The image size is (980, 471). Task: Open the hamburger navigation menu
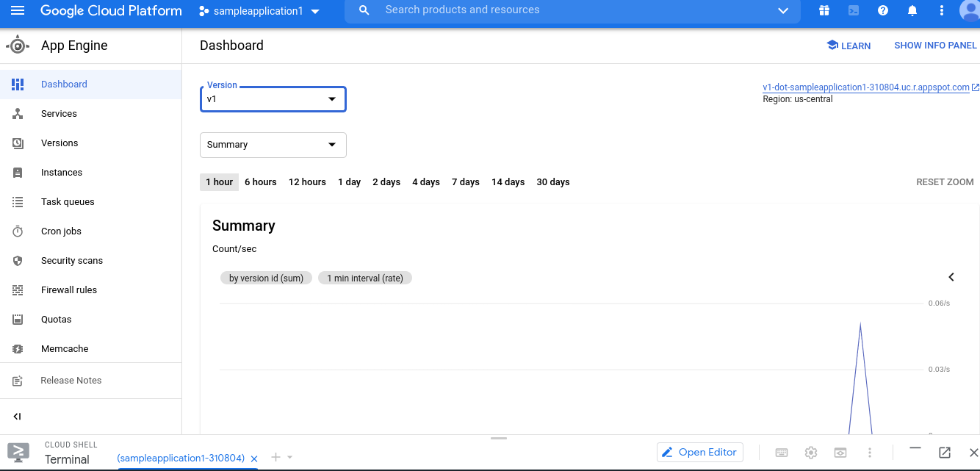[x=18, y=11]
